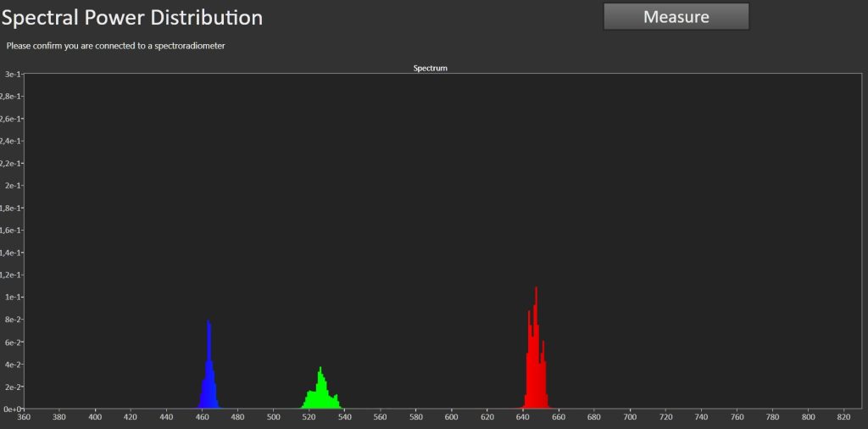868x429 pixels.
Task: Click the 1,2e-1 y-axis label
Action: tap(10, 275)
